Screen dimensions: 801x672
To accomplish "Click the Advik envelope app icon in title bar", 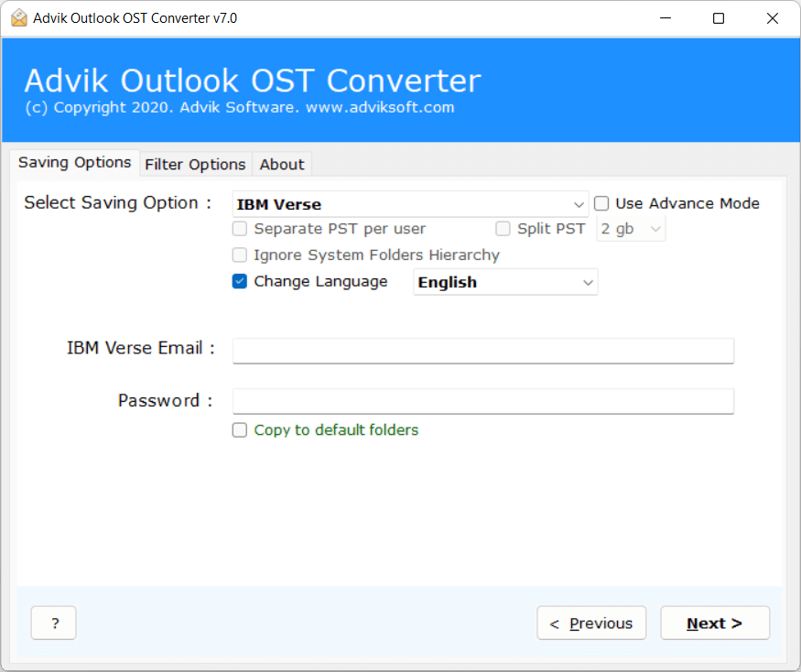I will [19, 18].
